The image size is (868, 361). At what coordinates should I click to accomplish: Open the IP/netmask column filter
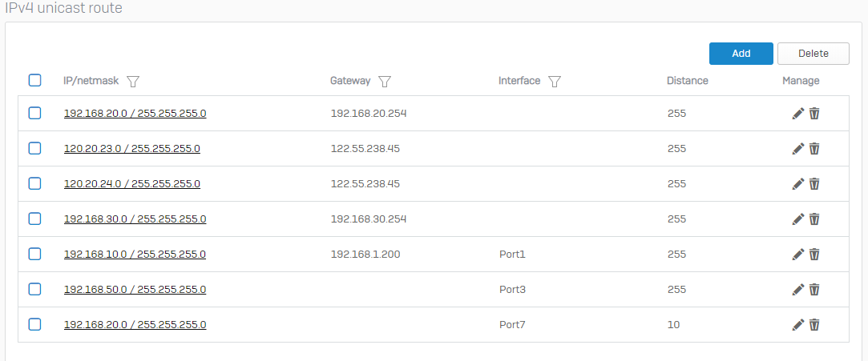tap(133, 82)
